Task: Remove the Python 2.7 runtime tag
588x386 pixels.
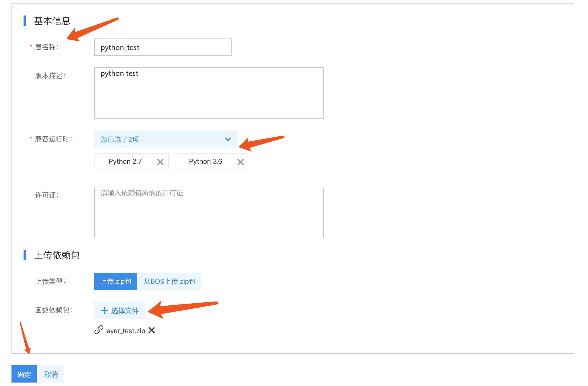Action: [160, 162]
